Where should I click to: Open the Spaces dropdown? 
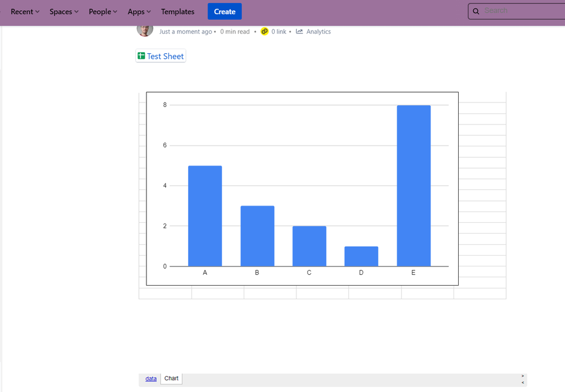(x=63, y=11)
